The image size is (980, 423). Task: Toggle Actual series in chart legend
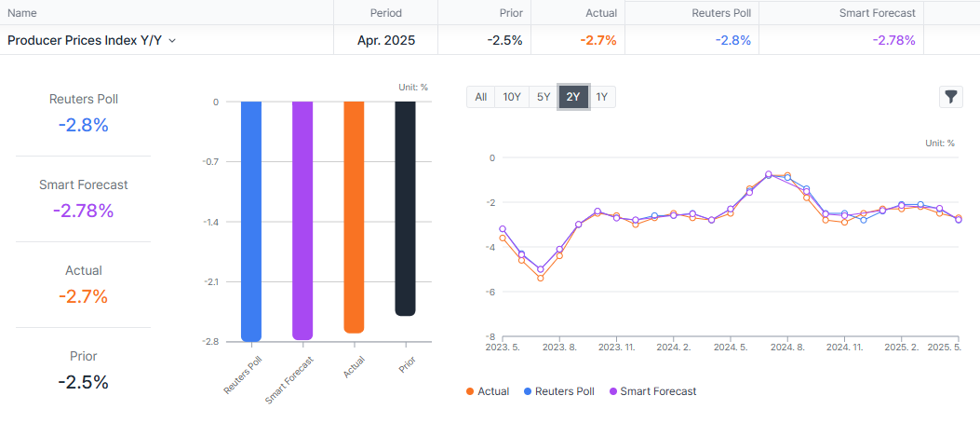coord(487,391)
